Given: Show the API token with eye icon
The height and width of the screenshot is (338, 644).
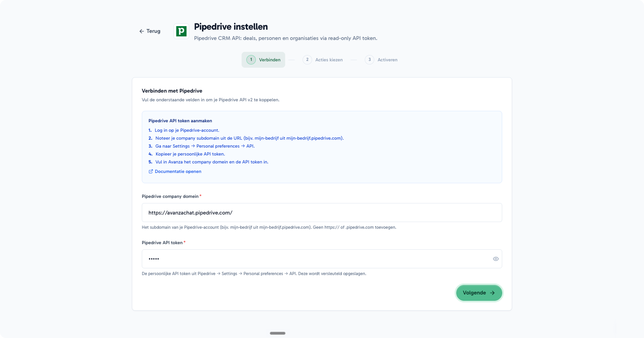Looking at the screenshot, I should pos(495,259).
